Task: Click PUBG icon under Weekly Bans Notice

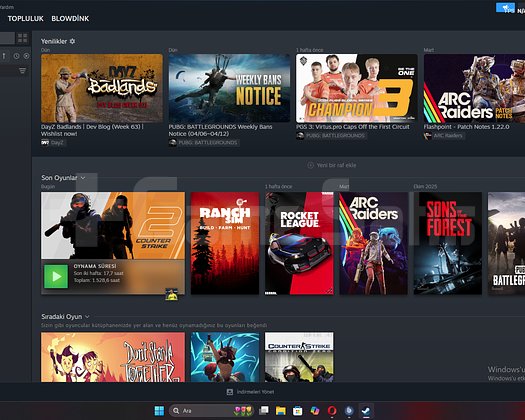Action: [x=172, y=143]
